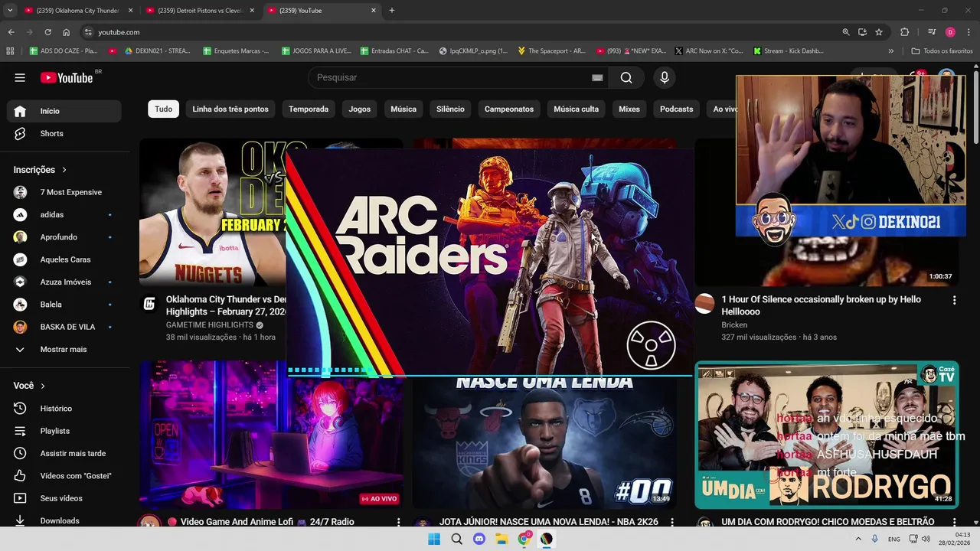This screenshot has height=551, width=980.
Task: Open ADS DO CAZE bookmark
Action: [64, 51]
